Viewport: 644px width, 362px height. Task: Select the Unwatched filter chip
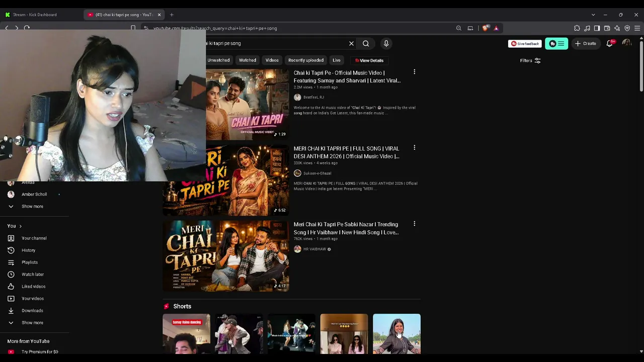218,60
